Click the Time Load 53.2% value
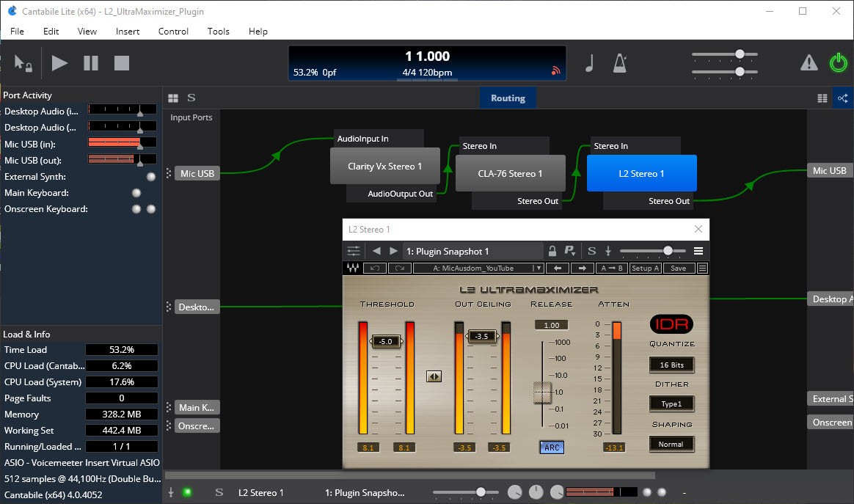Screen dimensions: 854x504 click(x=122, y=350)
